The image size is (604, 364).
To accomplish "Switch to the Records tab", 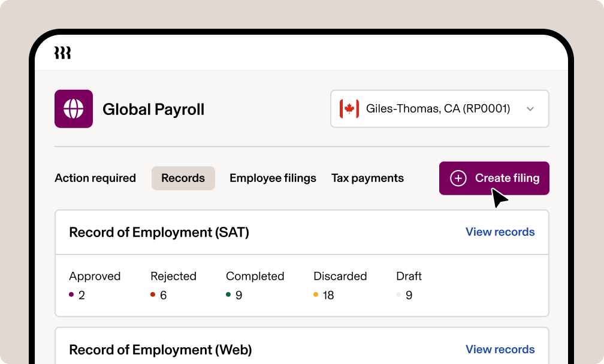I will (183, 178).
